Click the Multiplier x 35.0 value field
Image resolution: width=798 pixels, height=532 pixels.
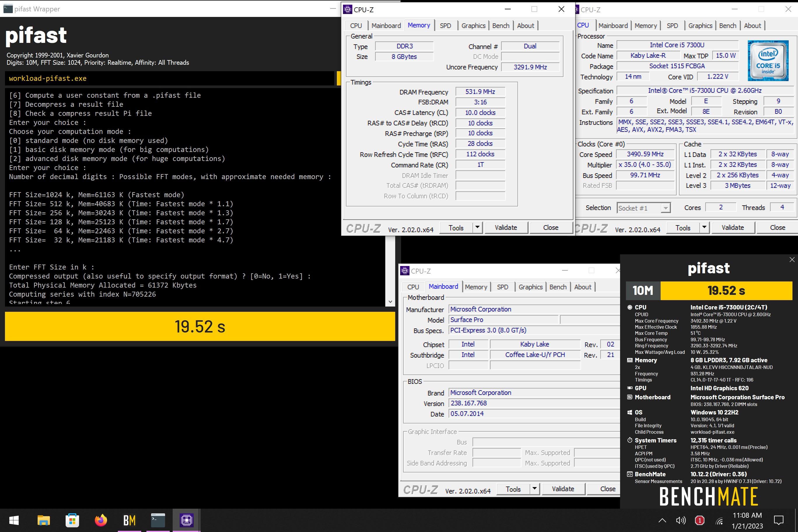[645, 164]
